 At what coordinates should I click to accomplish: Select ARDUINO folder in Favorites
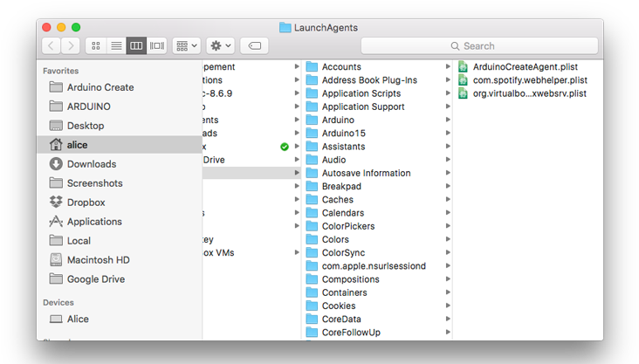[120, 106]
